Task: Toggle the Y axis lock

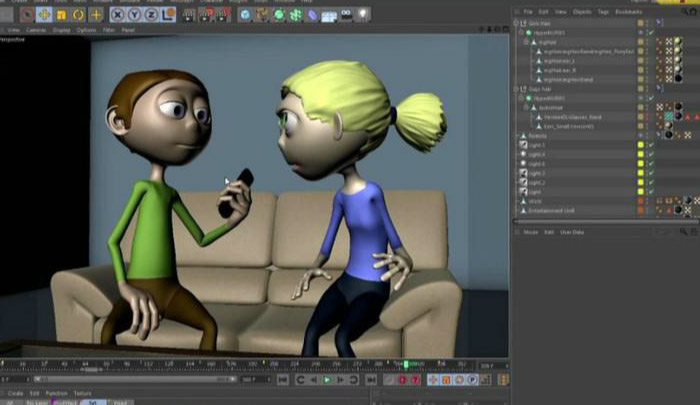Action: [134, 15]
